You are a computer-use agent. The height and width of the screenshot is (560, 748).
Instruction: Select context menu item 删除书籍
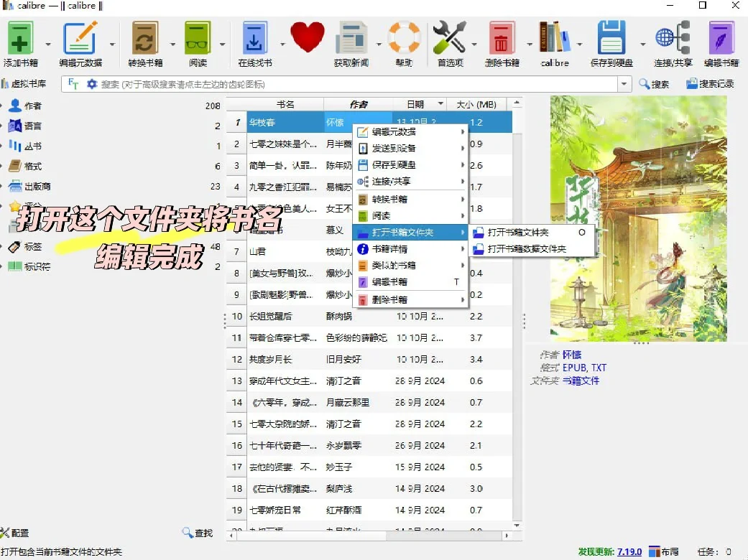(x=410, y=300)
